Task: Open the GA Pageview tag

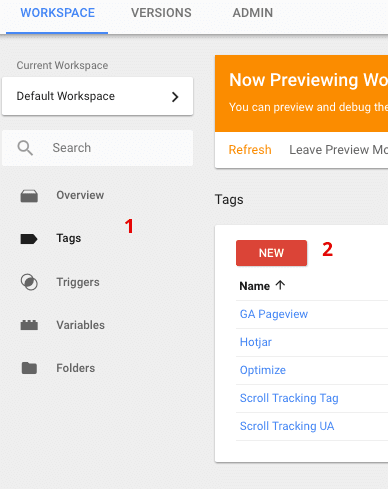Action: click(x=274, y=314)
